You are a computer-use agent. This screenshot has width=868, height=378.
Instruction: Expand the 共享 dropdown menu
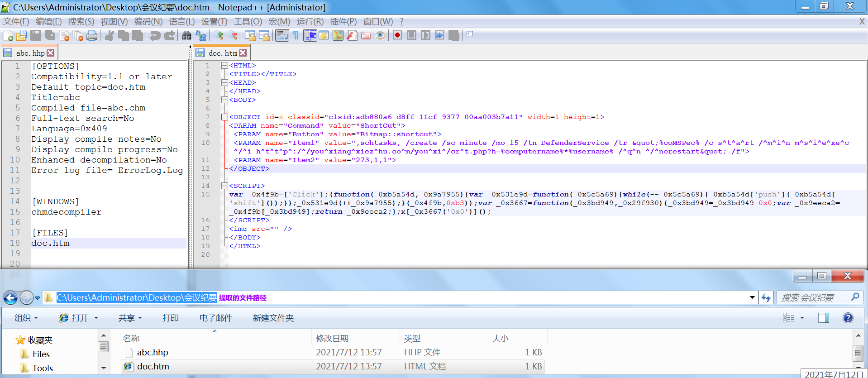[x=130, y=318]
